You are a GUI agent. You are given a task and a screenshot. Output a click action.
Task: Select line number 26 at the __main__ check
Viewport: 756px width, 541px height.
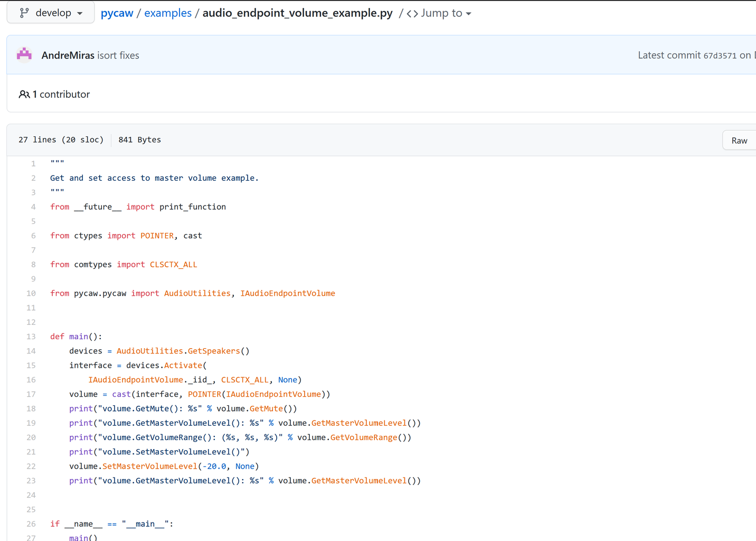pyautogui.click(x=31, y=524)
